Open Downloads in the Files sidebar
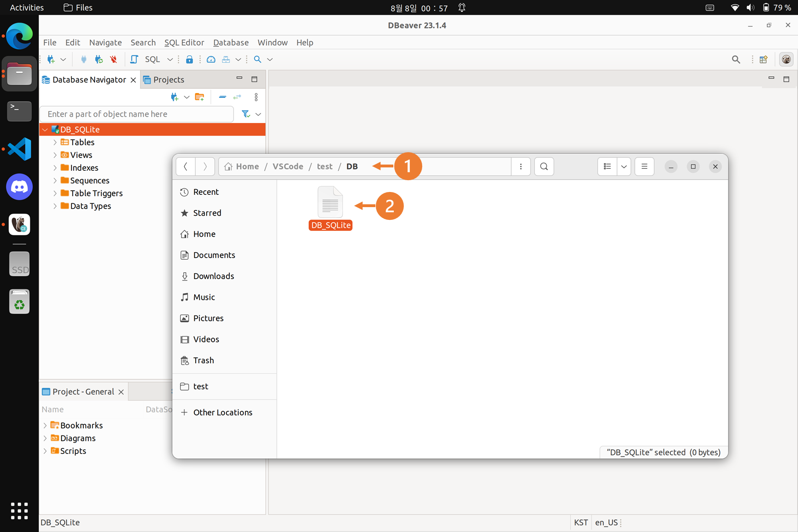798x532 pixels. 225,276
